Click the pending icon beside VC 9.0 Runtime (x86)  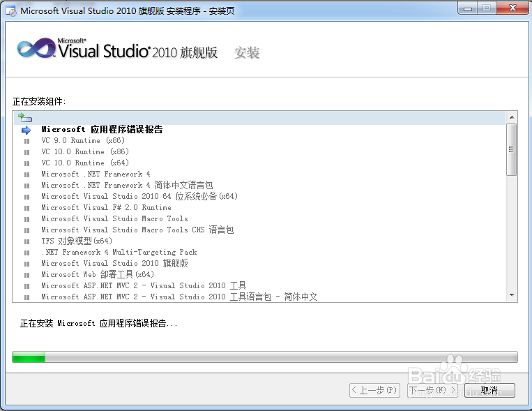tap(26, 141)
